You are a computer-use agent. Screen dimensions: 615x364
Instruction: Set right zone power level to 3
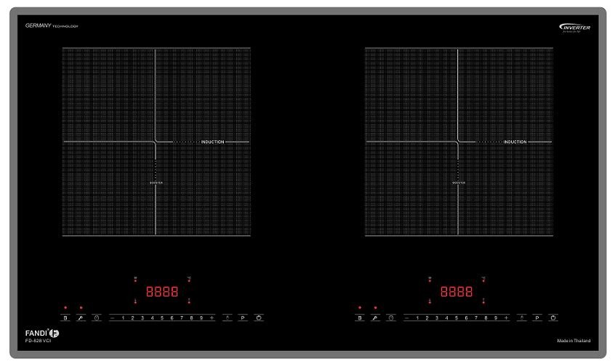coord(437,318)
